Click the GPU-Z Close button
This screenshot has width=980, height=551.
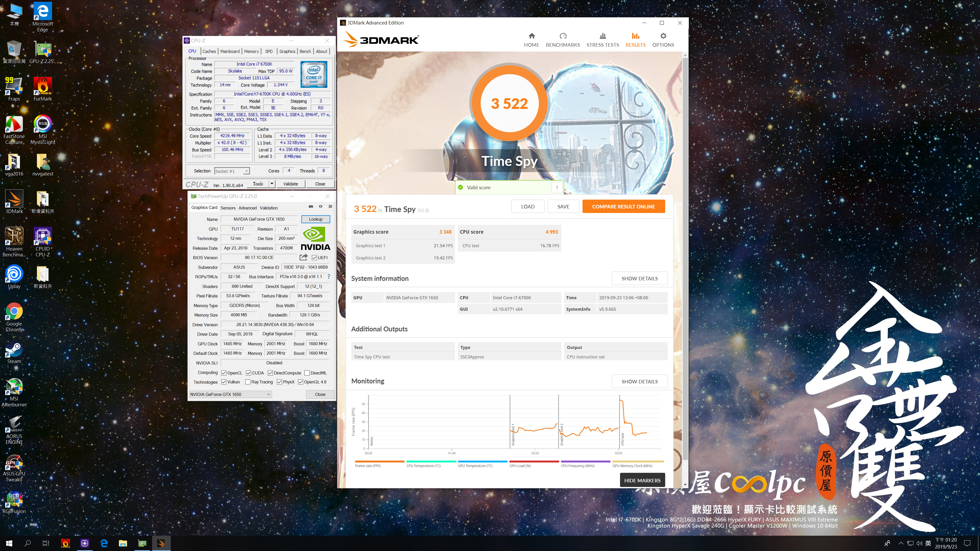[x=320, y=394]
